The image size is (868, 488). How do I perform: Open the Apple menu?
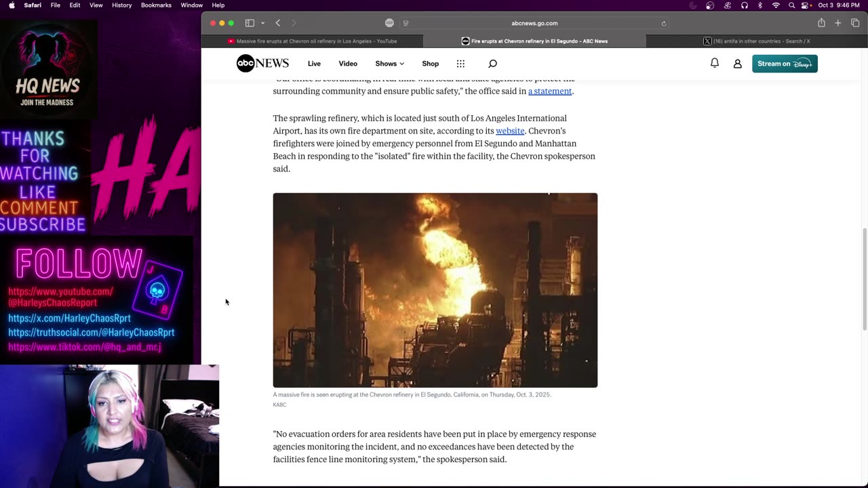pos(12,5)
